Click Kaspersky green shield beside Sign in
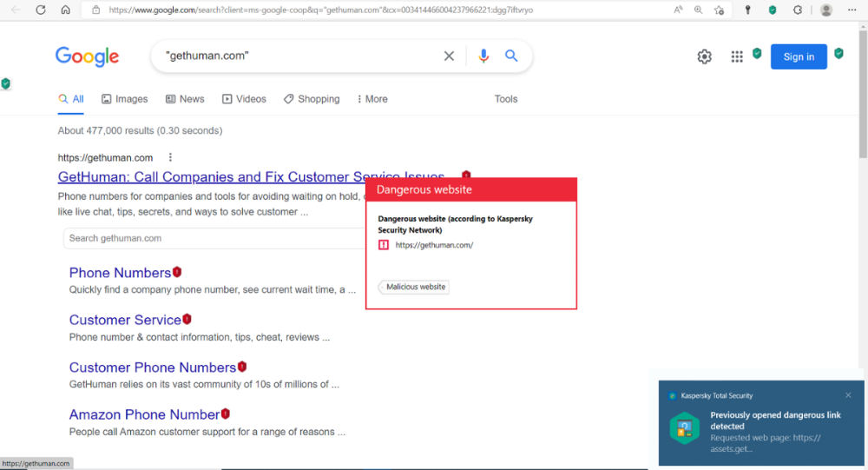Screen dimensions: 868x470 tap(838, 53)
